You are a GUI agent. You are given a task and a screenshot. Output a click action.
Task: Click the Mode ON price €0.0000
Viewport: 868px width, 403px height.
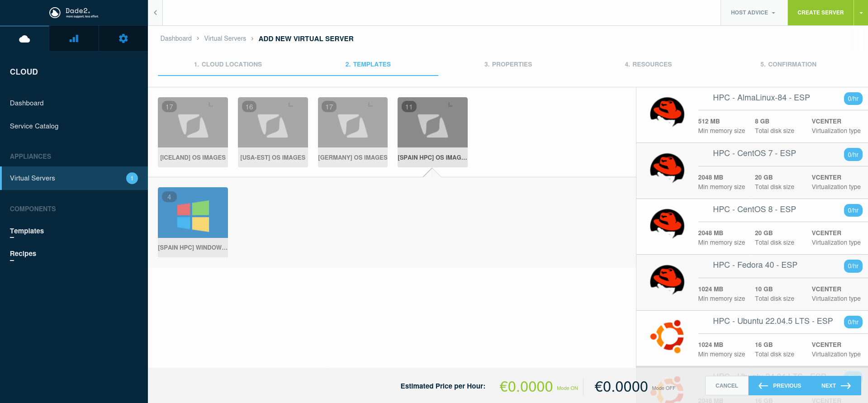(x=526, y=387)
